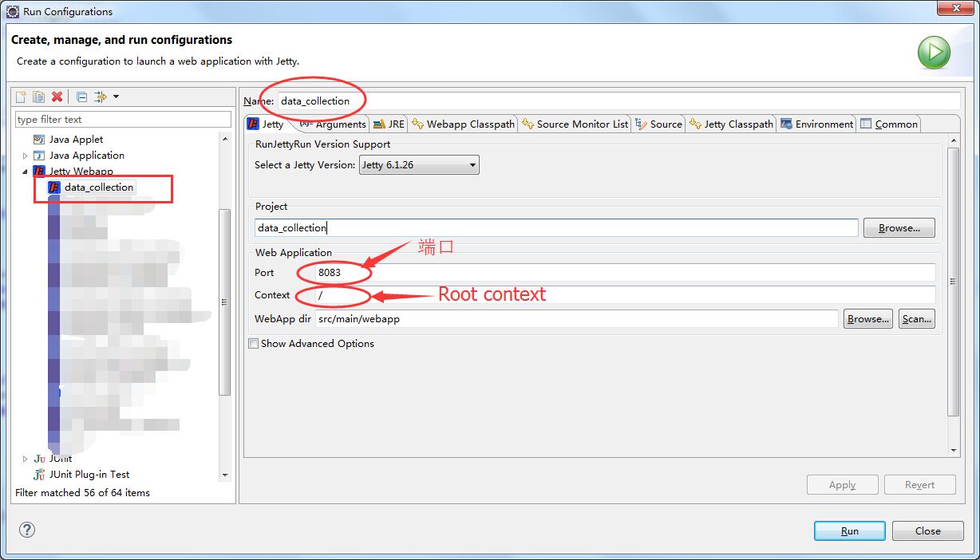Click the Scan... button
The height and width of the screenshot is (560, 980).
click(x=916, y=319)
